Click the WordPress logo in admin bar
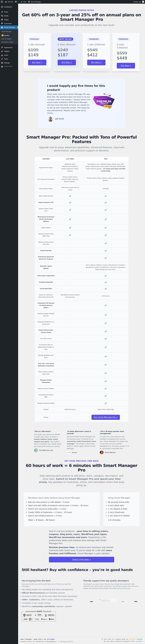The height and width of the screenshot is (644, 145). pos(2,2)
